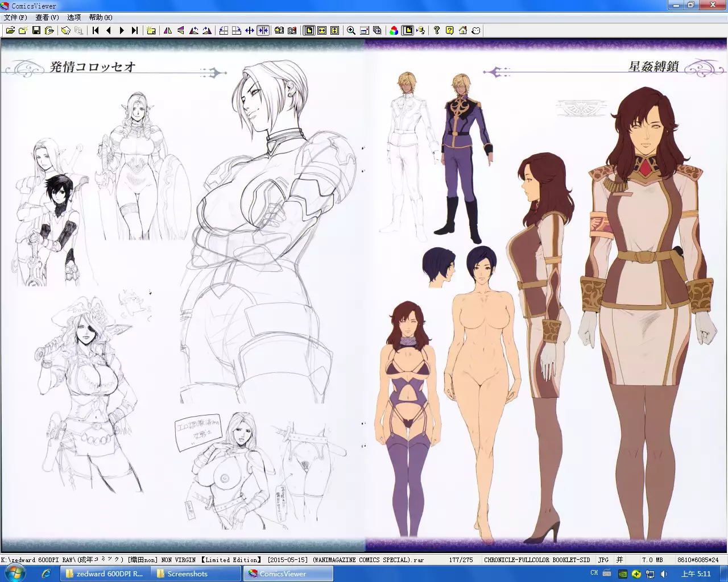Screen dimensions: 728x582
Task: Click the CH language indicator in tray
Action: [594, 573]
